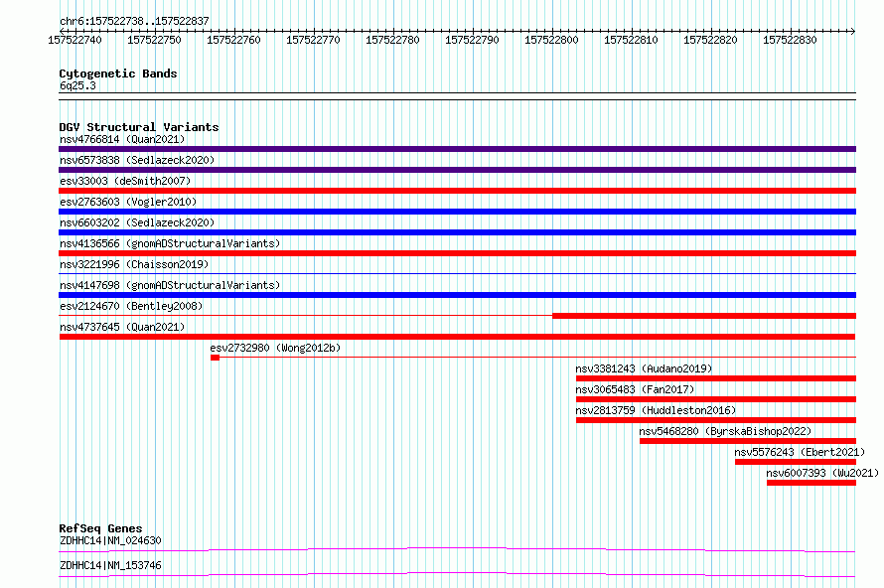Open the nsv5576243 (Ebert2021) label

pos(800,452)
